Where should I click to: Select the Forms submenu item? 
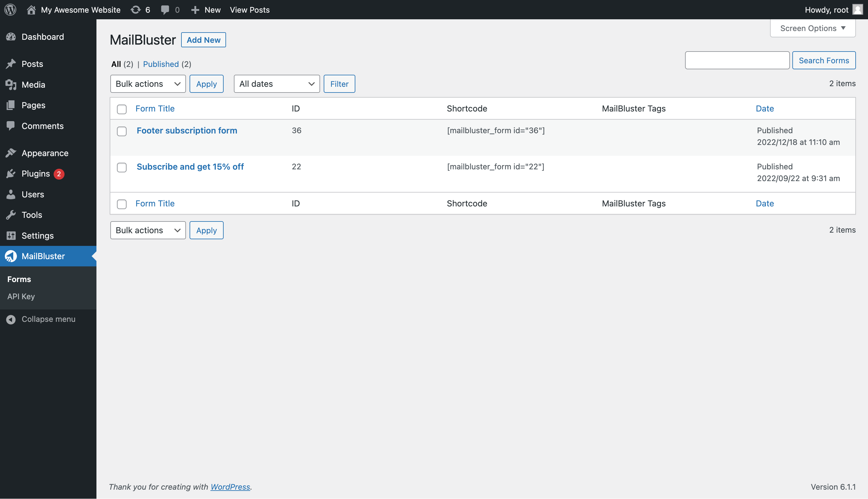pyautogui.click(x=19, y=279)
